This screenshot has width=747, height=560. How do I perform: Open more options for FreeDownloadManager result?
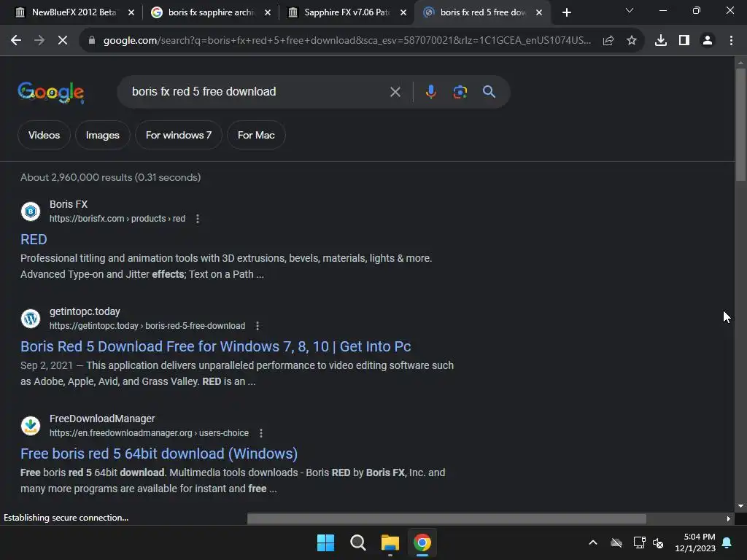click(261, 433)
